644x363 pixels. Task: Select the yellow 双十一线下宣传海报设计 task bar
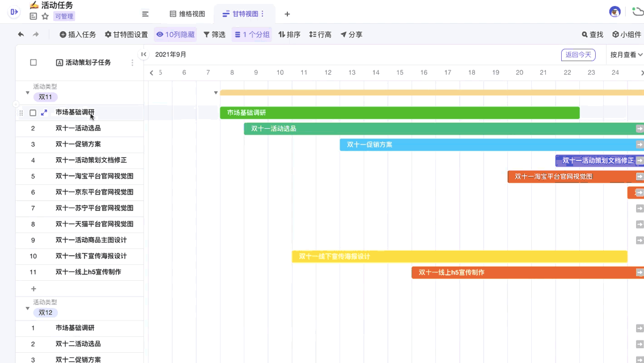(459, 257)
